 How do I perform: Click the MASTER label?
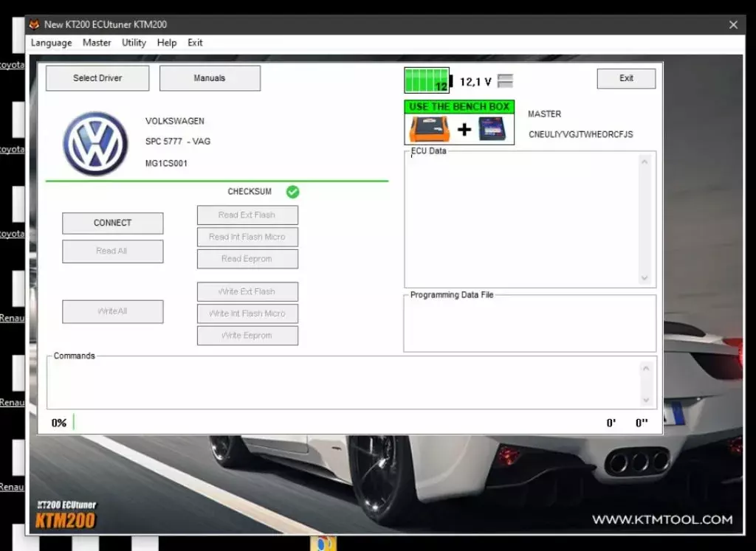point(544,114)
